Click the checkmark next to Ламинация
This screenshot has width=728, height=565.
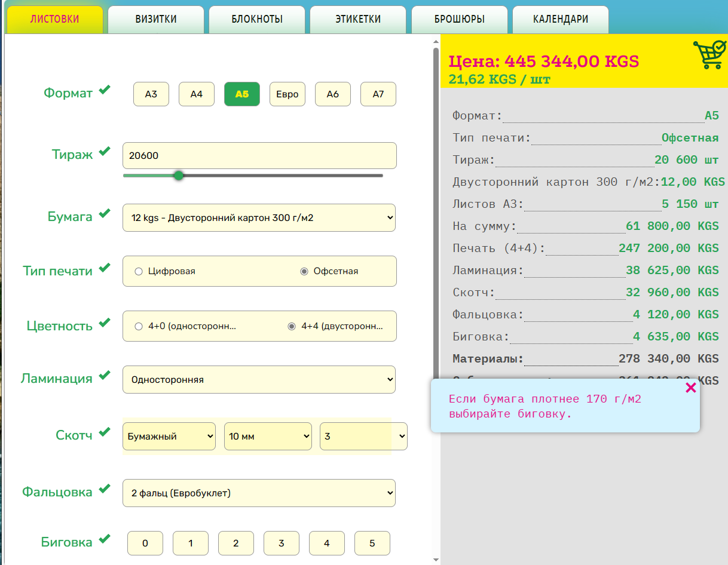click(x=105, y=376)
